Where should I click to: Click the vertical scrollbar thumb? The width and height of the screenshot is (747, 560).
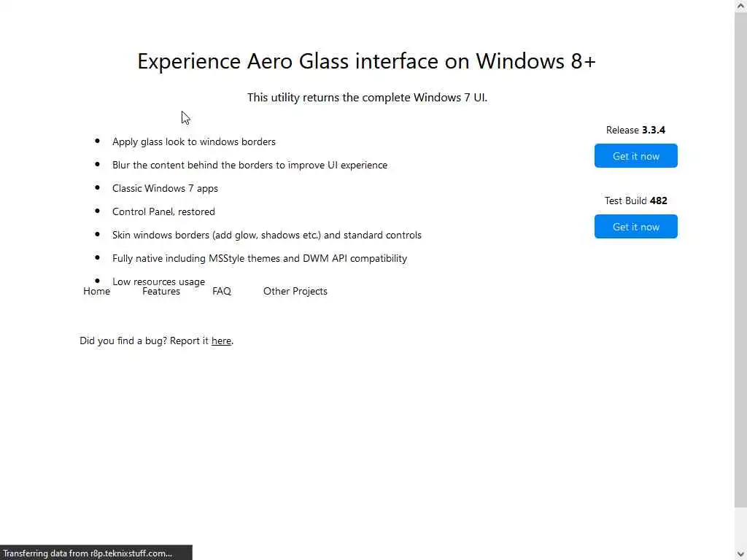740,255
